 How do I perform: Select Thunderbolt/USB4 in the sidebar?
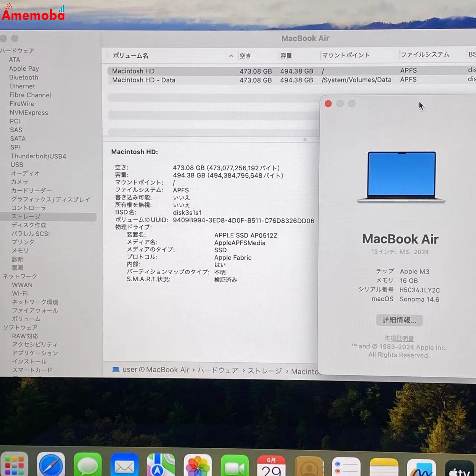[x=38, y=156]
